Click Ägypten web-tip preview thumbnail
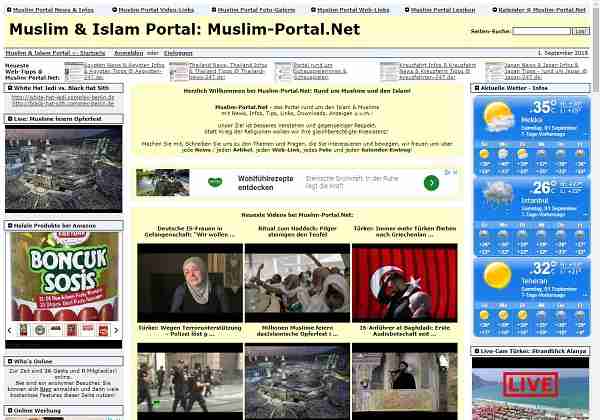600x420 pixels. pyautogui.click(x=74, y=72)
